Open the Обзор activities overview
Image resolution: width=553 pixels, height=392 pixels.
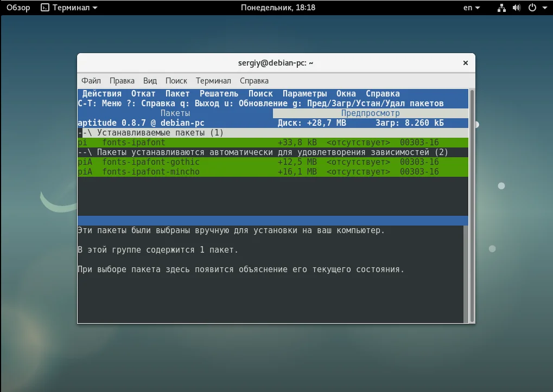pos(18,8)
